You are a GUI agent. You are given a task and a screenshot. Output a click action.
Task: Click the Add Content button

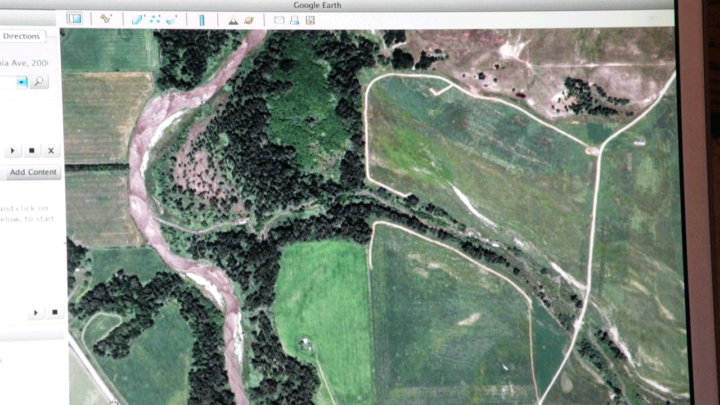coord(33,172)
